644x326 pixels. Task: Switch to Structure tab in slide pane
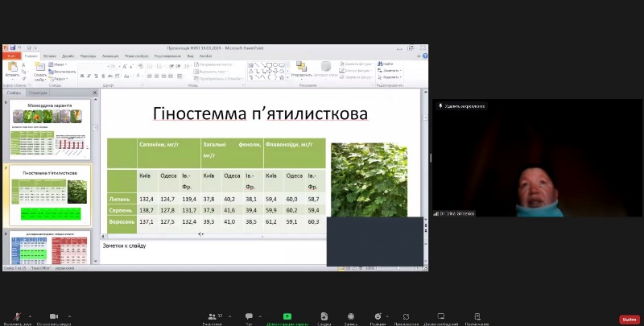pos(37,93)
